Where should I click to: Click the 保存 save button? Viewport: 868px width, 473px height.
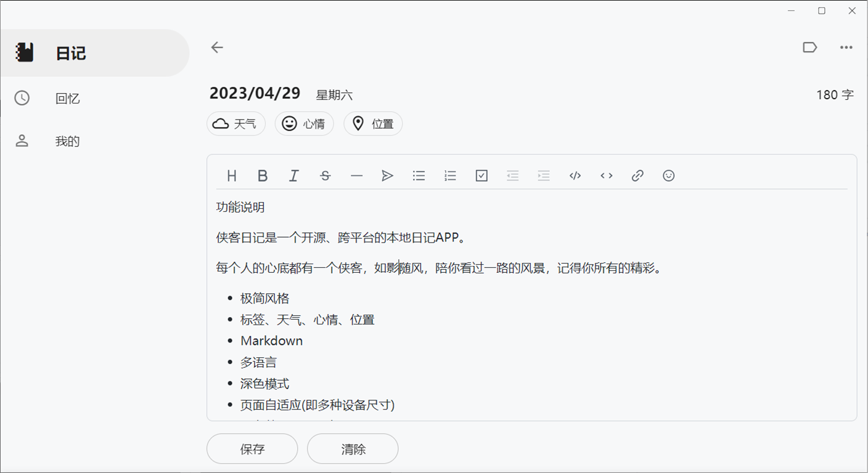[252, 449]
